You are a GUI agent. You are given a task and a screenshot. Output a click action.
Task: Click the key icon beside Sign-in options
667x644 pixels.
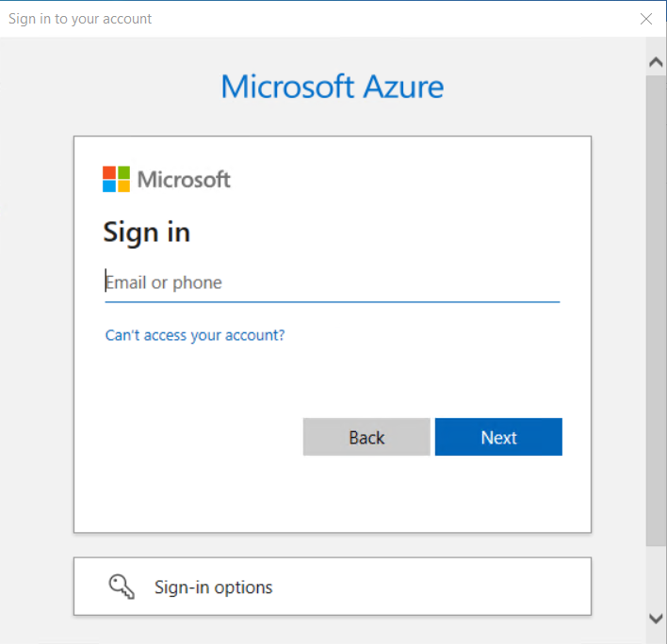point(122,587)
